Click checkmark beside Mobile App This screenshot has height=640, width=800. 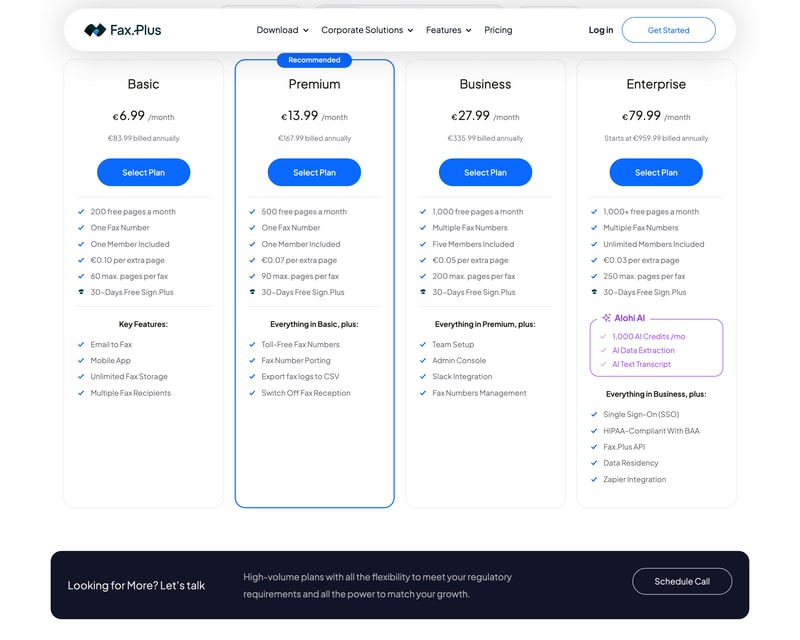(81, 360)
